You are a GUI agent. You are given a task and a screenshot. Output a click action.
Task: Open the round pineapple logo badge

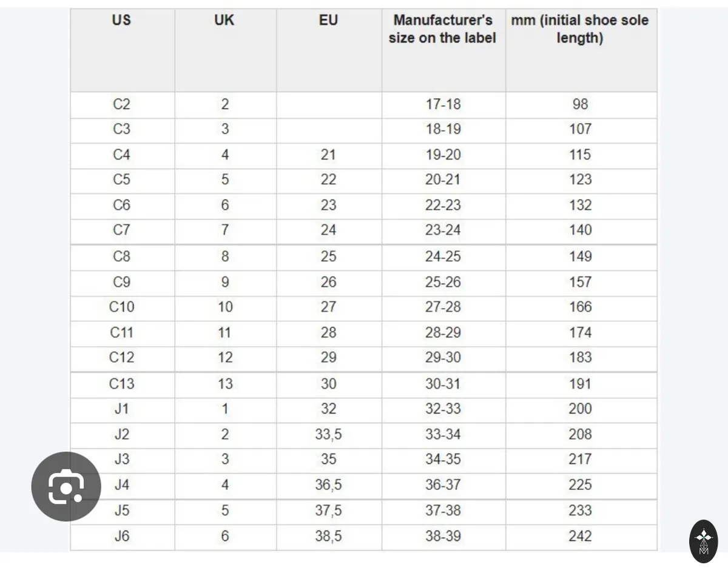point(704,541)
